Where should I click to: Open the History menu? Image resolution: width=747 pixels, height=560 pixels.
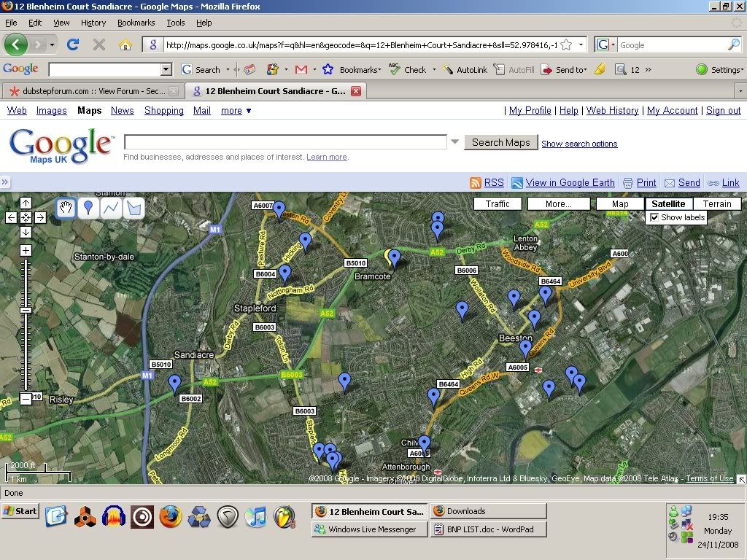tap(93, 23)
